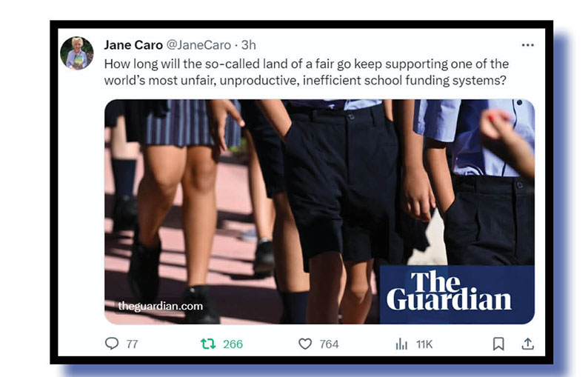The width and height of the screenshot is (588, 377).
Task: Click the share upload arrow icon
Action: click(x=527, y=344)
